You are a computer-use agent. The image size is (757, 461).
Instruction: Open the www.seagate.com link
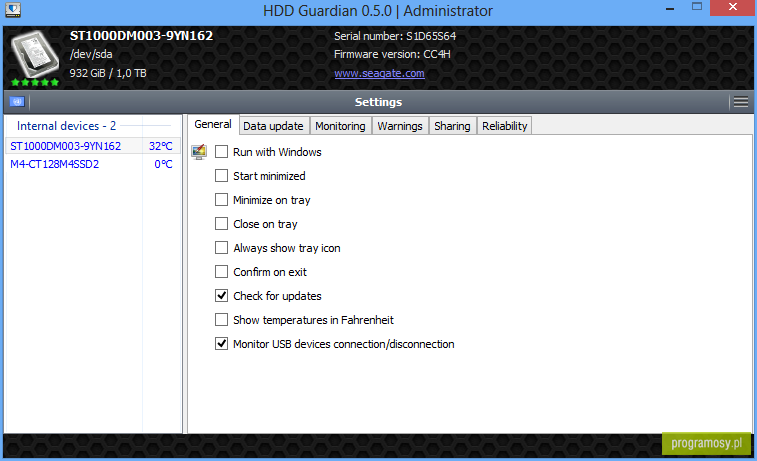point(379,73)
